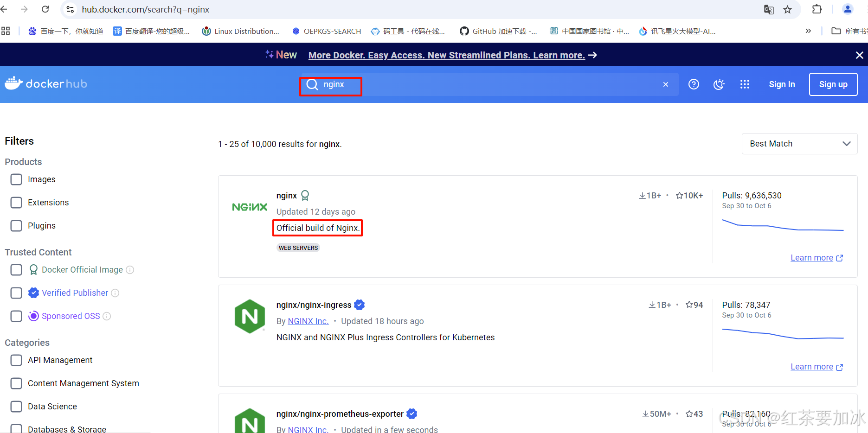Click the WEB SERVERS tag chip
The image size is (868, 433).
298,248
